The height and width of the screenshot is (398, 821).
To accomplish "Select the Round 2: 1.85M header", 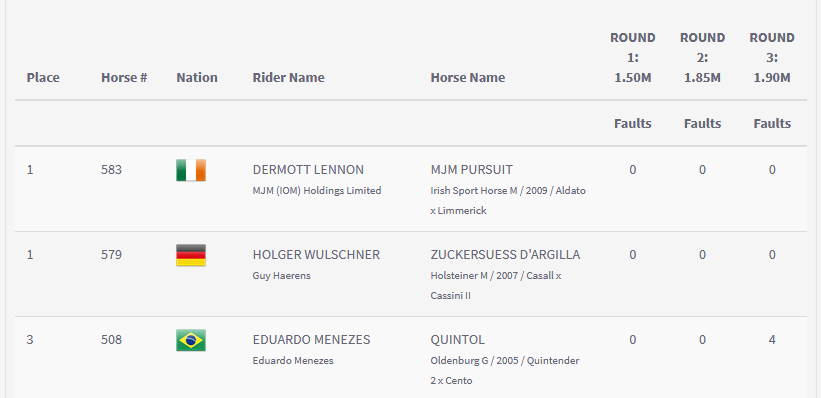I will (702, 58).
